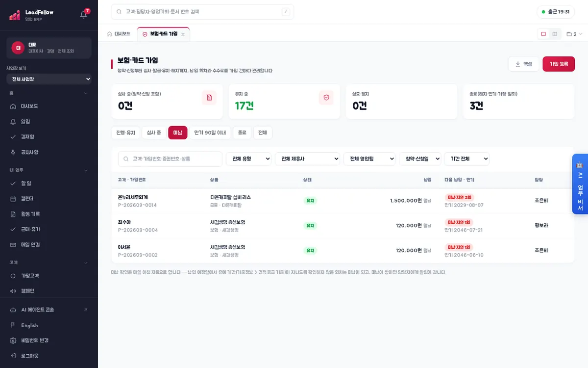Click 로그아웃 to sign out

[x=49, y=356]
